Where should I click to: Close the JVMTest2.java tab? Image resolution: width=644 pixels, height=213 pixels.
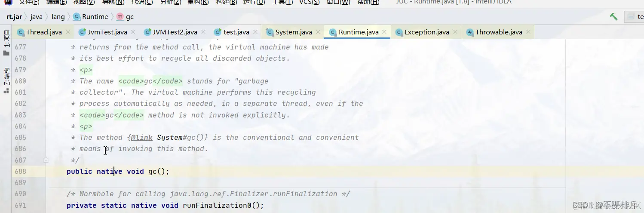203,32
